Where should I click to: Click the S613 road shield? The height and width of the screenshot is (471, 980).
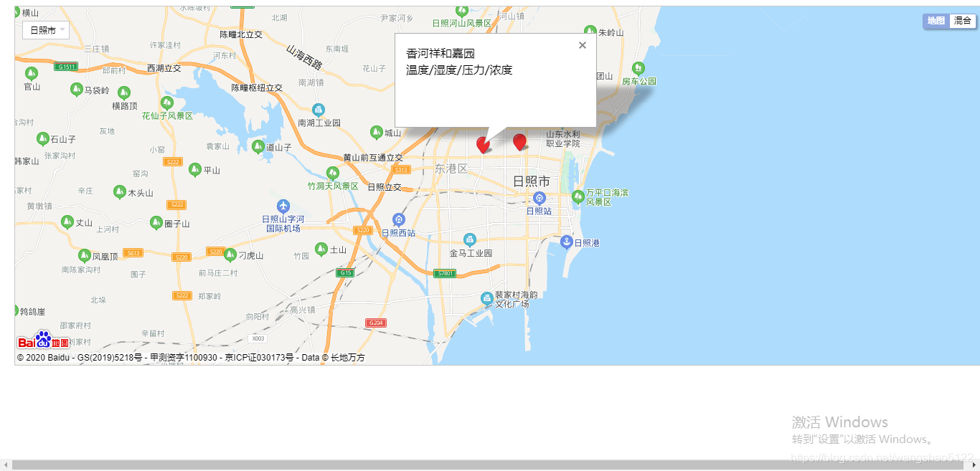(x=132, y=252)
